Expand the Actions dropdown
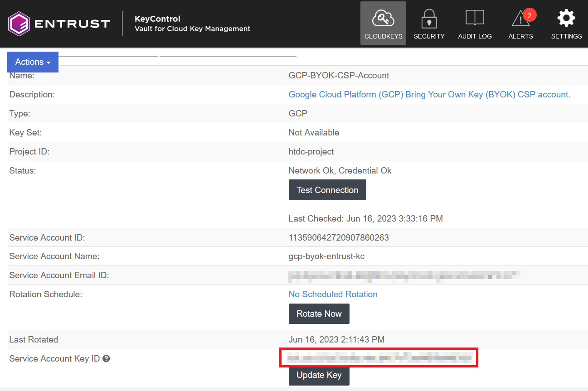 coord(33,62)
